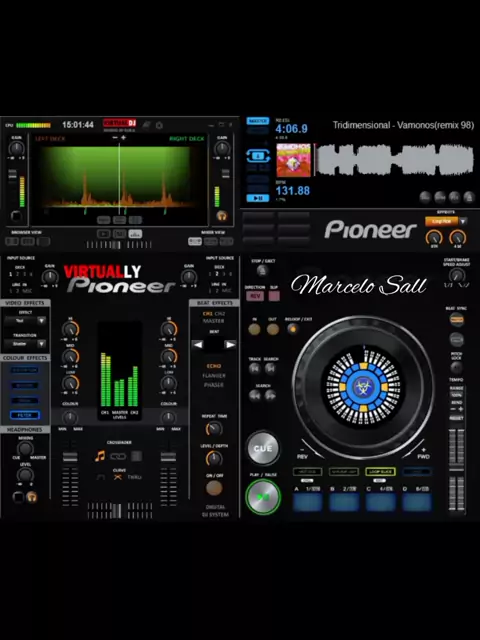Screen dimensions: 480x640
Task: Click the crossfader slider at bottom of mixer
Action: 117,511
